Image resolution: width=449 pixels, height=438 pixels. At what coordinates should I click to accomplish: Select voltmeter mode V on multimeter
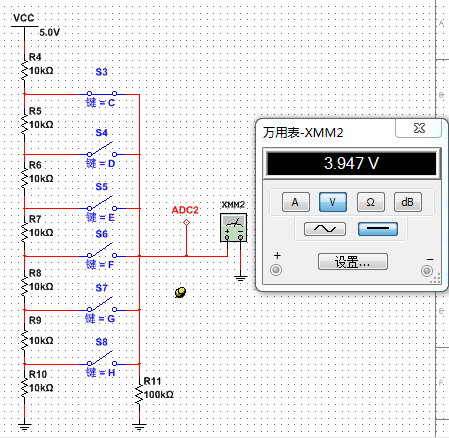(x=333, y=202)
